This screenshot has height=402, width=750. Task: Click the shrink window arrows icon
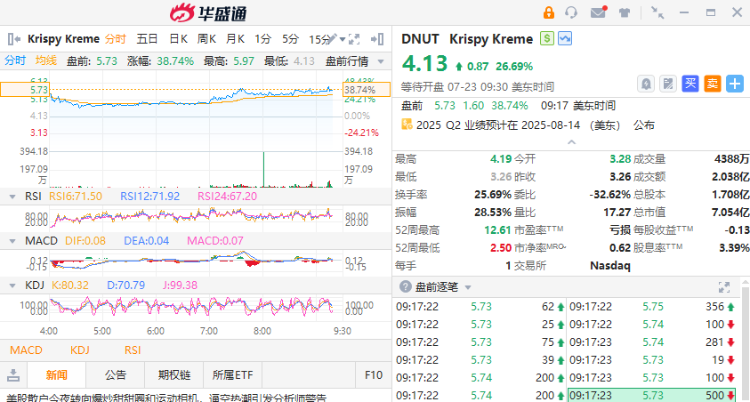[657, 12]
